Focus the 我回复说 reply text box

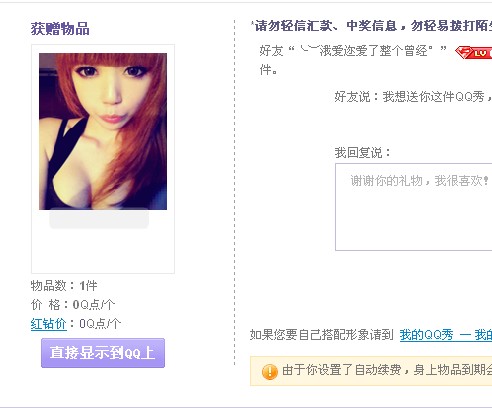(413, 207)
